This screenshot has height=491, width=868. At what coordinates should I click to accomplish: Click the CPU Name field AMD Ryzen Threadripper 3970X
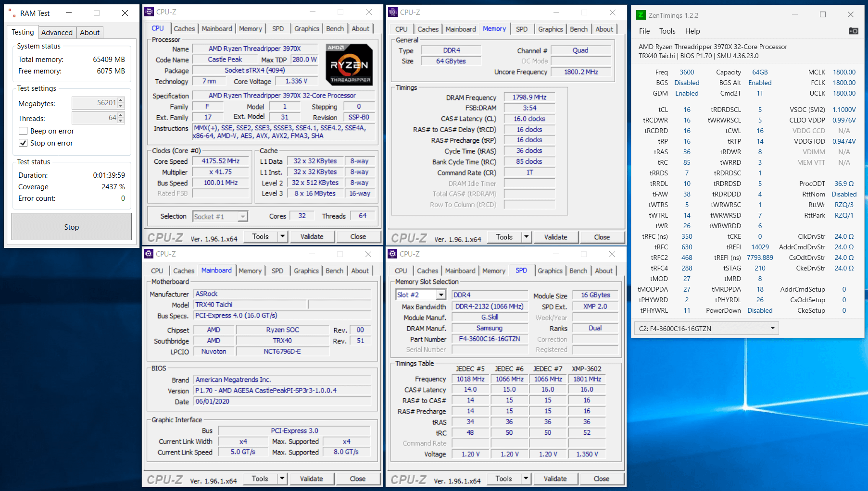pyautogui.click(x=255, y=49)
